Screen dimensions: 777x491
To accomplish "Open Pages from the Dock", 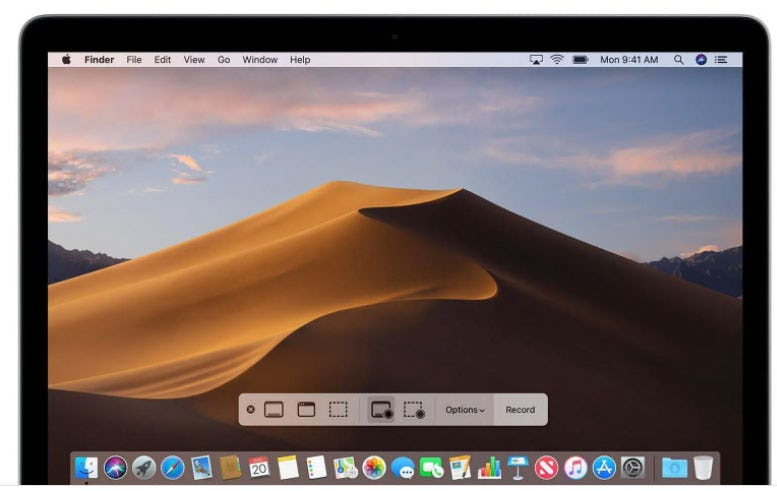I will click(460, 467).
